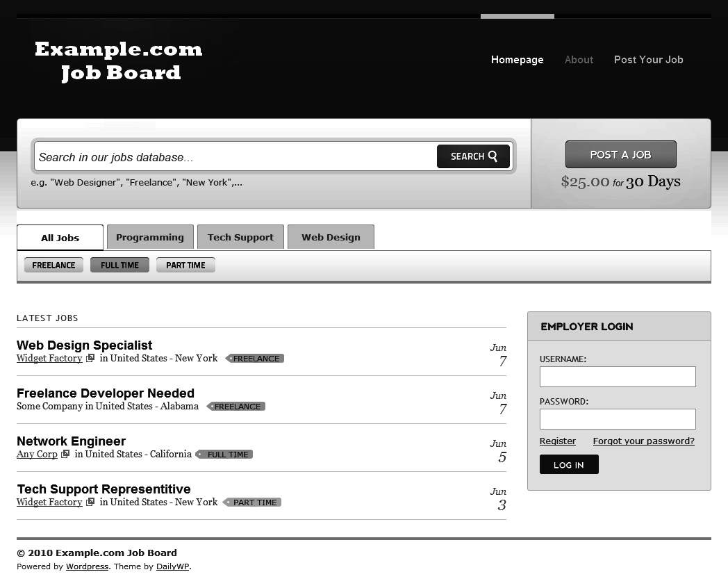The height and width of the screenshot is (588, 728).
Task: Click the Freelance tag on Web Design Specialist
Action: pos(255,359)
